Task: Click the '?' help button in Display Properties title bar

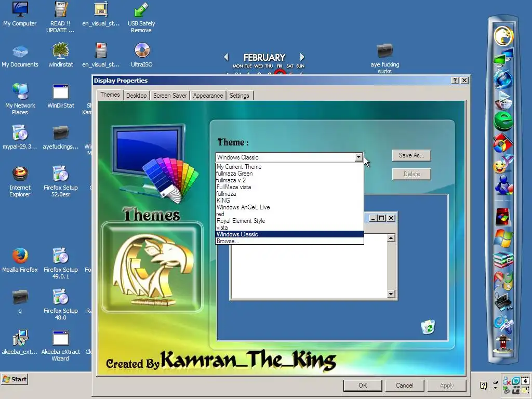Action: [x=455, y=81]
